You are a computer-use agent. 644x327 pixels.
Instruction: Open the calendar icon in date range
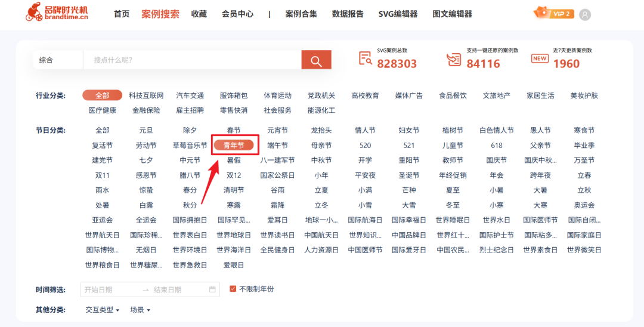pyautogui.click(x=212, y=289)
